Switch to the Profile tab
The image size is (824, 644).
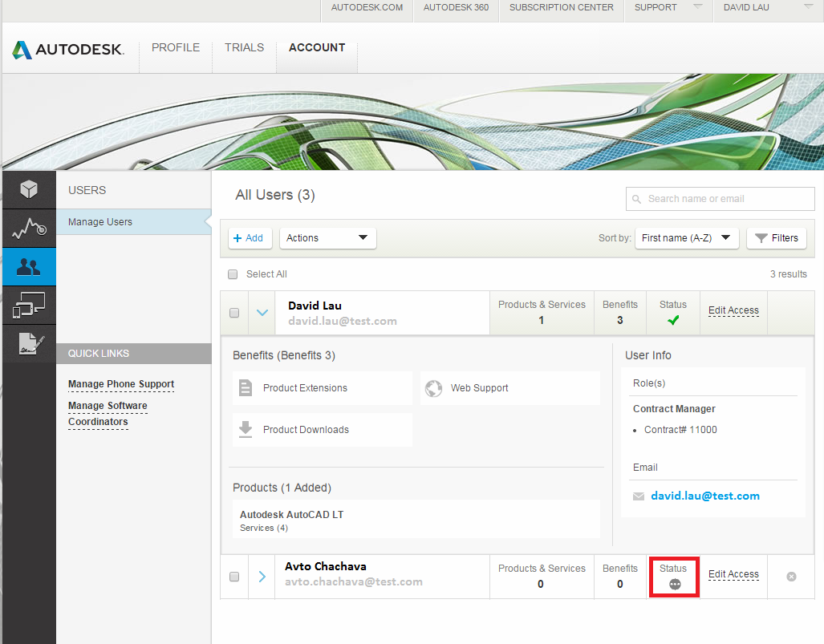click(x=176, y=47)
